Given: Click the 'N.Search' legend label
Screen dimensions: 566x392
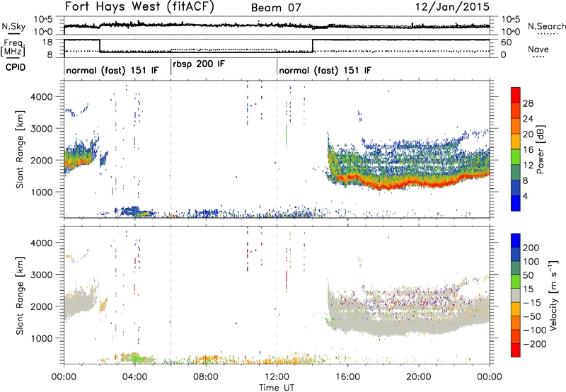Looking at the screenshot, I should pos(546,26).
